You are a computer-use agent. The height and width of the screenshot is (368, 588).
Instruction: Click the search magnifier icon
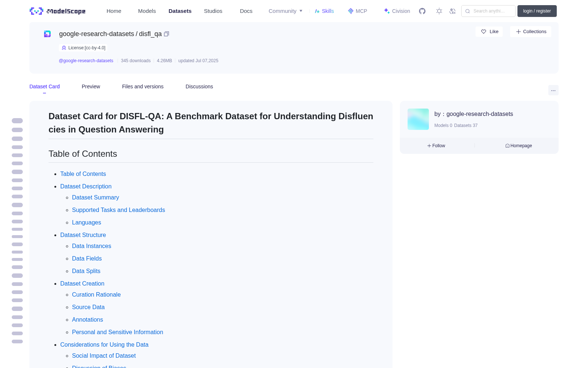tap(467, 11)
